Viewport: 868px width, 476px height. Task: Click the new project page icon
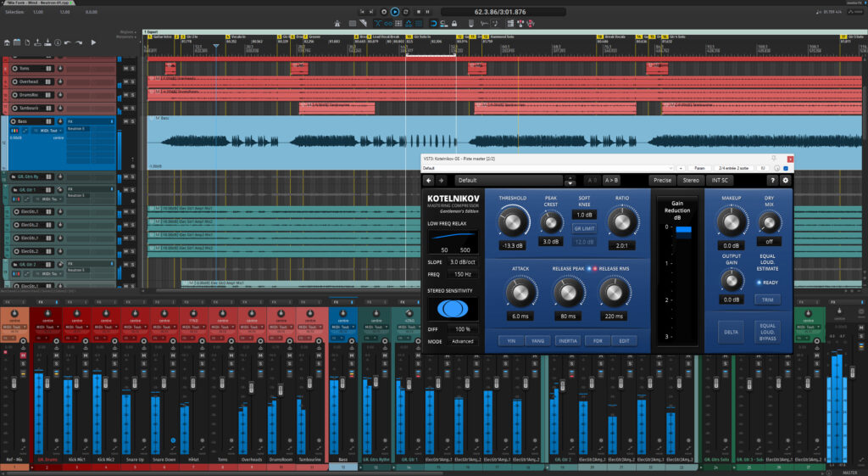27,42
